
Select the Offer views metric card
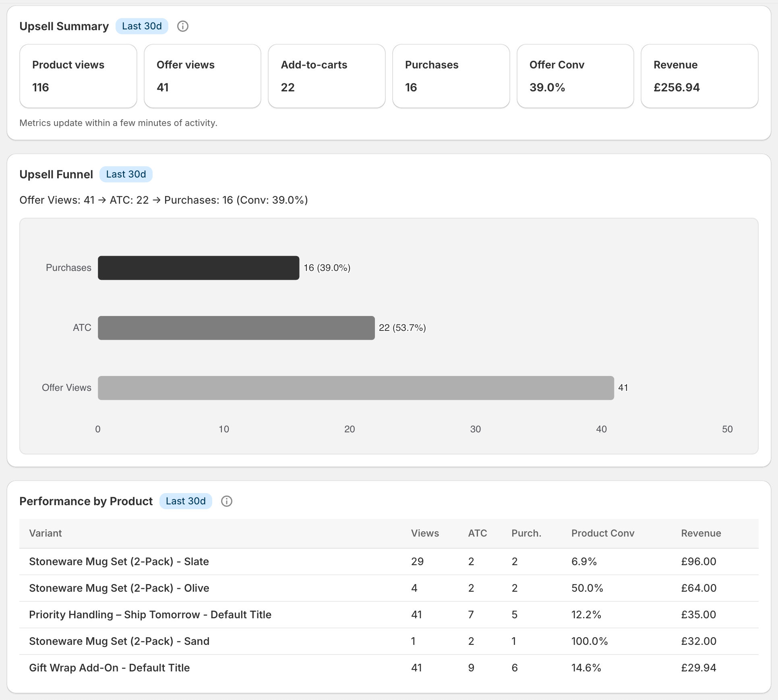(202, 76)
